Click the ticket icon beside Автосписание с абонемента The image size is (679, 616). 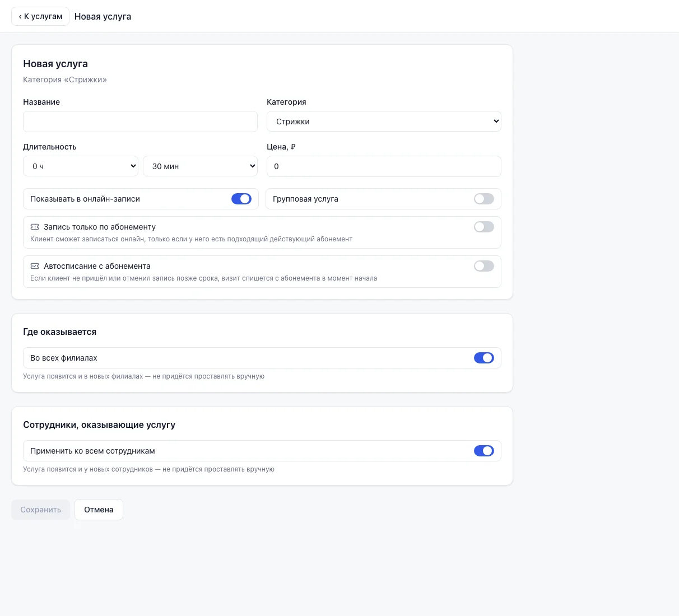click(35, 266)
